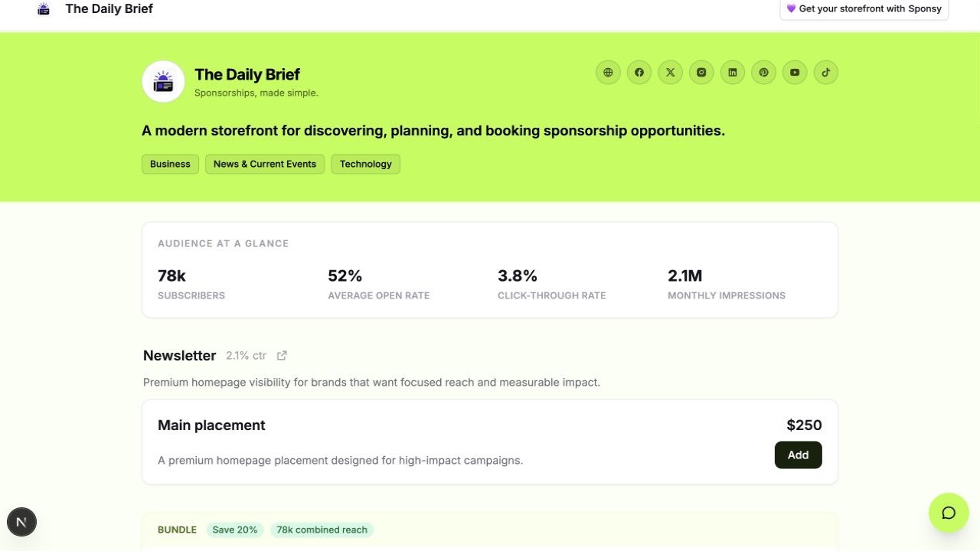The image size is (980, 551).
Task: Click the 2.1M monthly impressions value
Action: click(685, 275)
